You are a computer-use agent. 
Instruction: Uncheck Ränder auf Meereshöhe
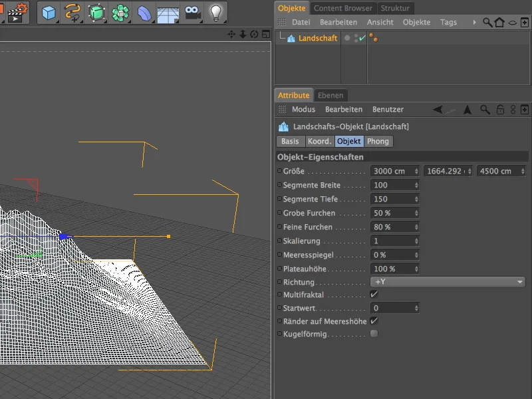click(374, 321)
